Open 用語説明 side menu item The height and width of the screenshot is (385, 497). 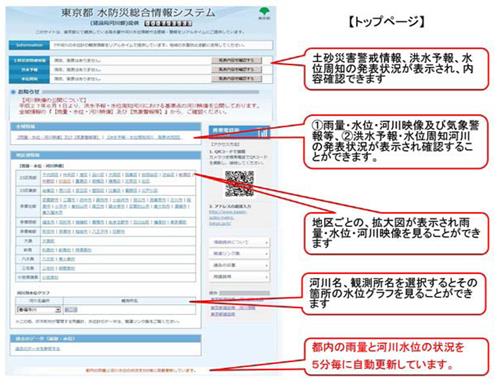tap(239, 277)
